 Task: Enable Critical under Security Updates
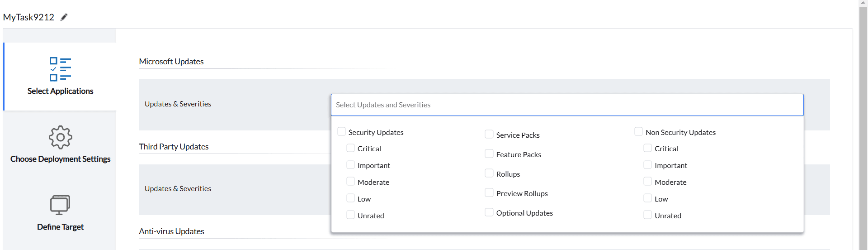pos(351,148)
